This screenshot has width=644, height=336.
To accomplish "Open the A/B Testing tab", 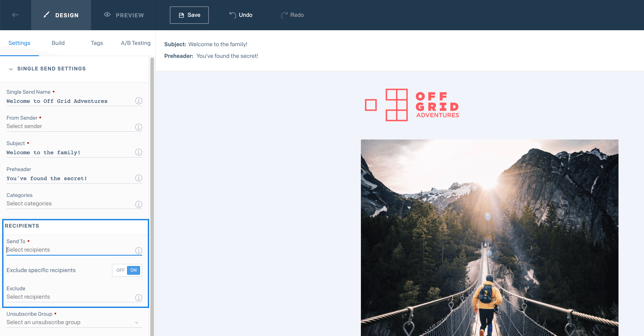I will [x=135, y=43].
